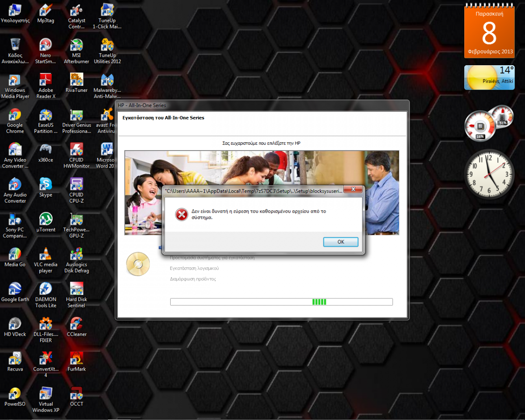
Task: Click the 'Προετοιμασία συστήματος για εγκατάσταση' step text
Action: pyautogui.click(x=212, y=258)
